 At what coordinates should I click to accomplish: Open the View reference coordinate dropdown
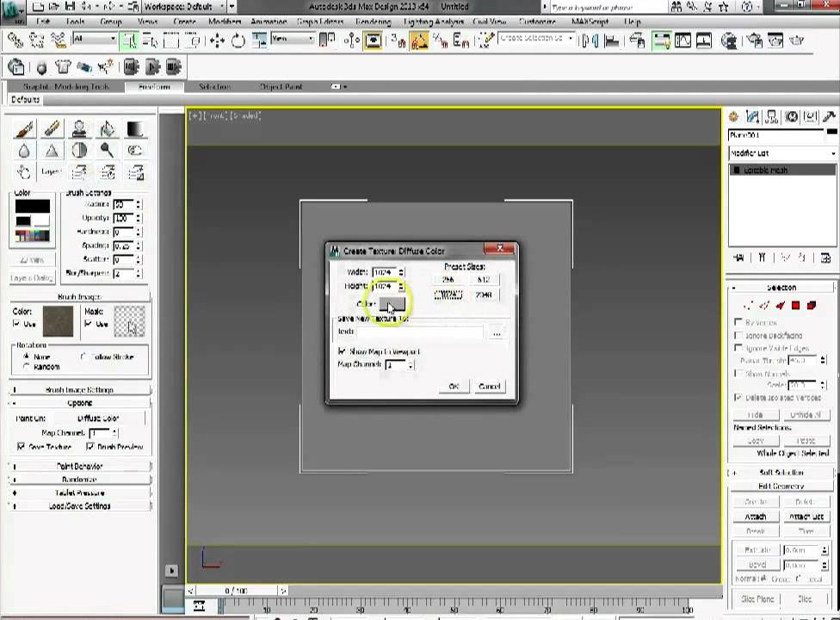pyautogui.click(x=293, y=39)
